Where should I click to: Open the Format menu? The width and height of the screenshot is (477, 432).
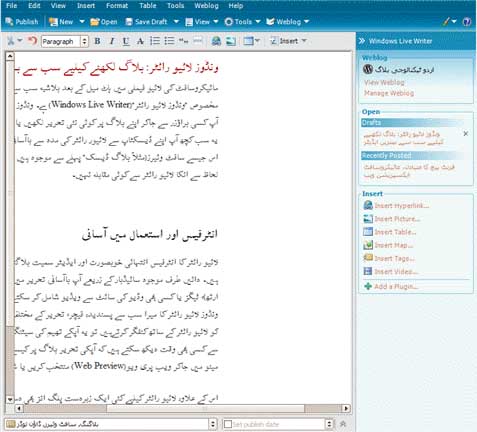pos(117,6)
